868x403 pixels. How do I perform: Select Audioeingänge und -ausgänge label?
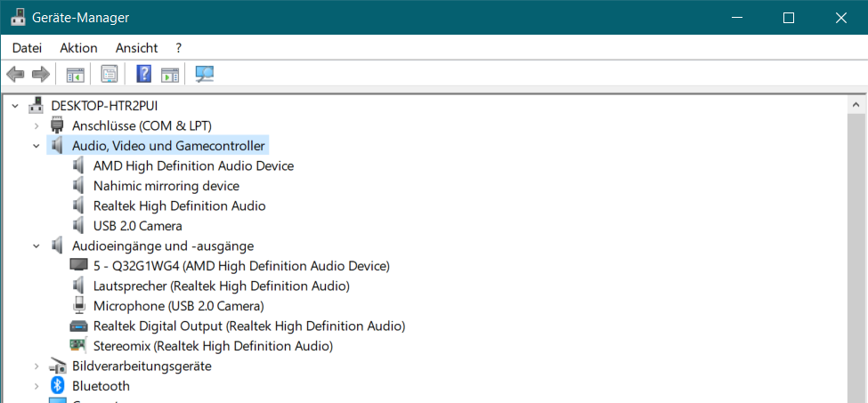[x=163, y=246]
